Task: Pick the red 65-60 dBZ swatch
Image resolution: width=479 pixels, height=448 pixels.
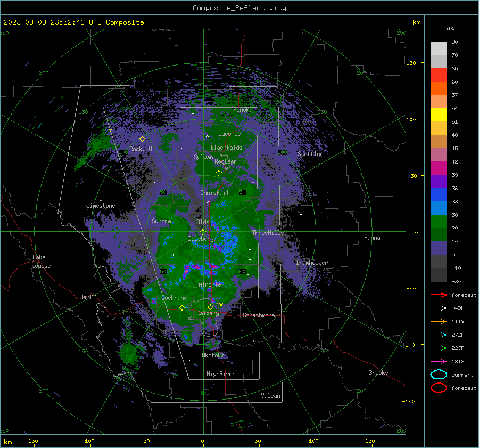Action: tap(439, 75)
